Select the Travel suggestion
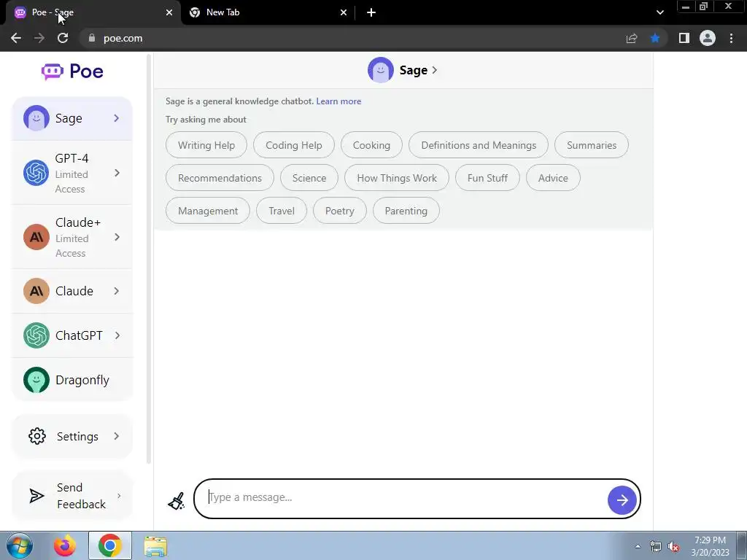 (x=282, y=211)
